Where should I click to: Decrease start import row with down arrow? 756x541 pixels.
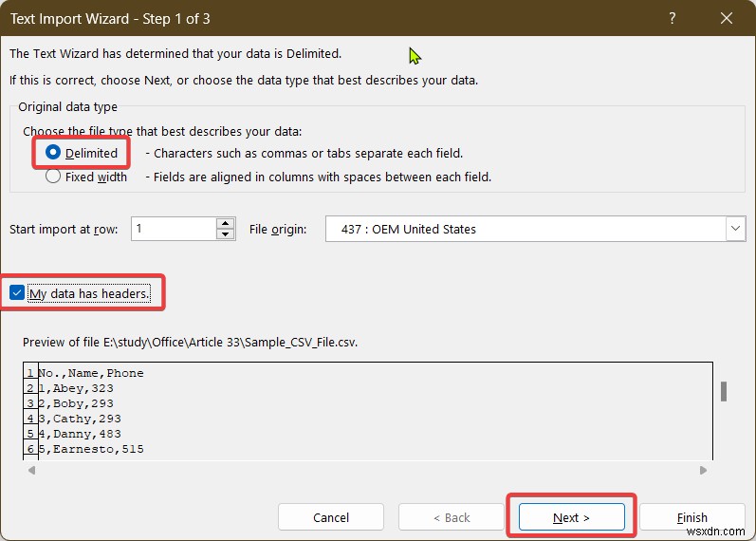[x=225, y=234]
